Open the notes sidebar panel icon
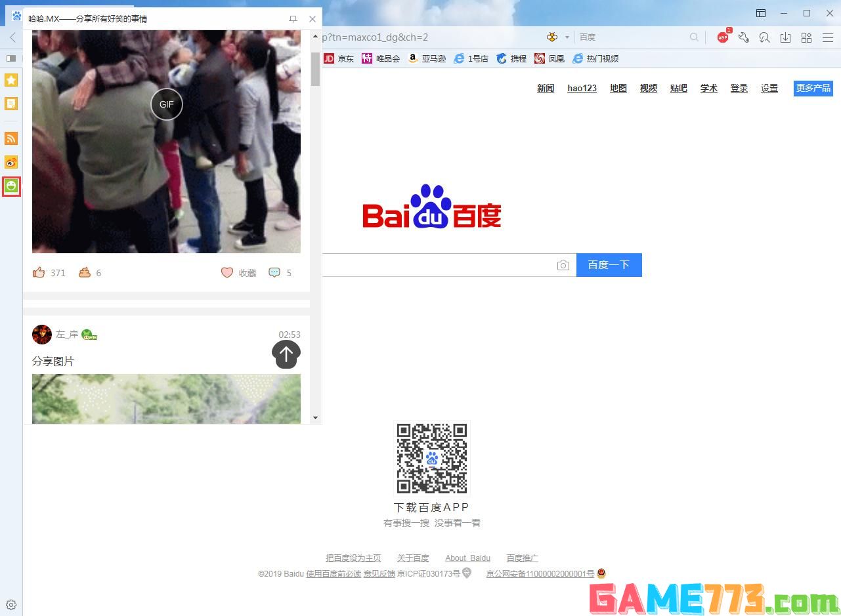 [x=11, y=104]
